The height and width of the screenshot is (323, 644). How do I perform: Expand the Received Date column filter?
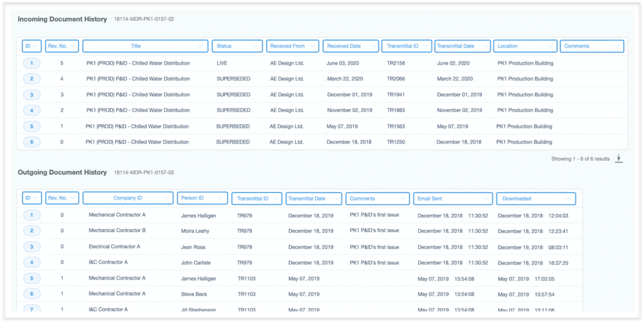point(372,46)
